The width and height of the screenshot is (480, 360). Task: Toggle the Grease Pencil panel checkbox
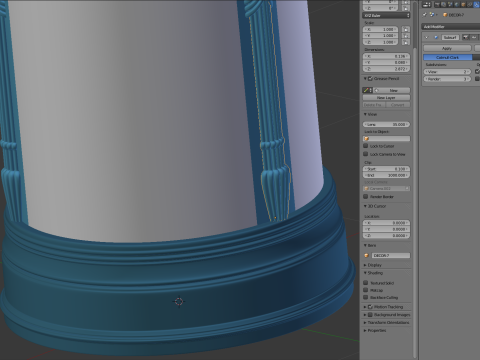(x=370, y=79)
